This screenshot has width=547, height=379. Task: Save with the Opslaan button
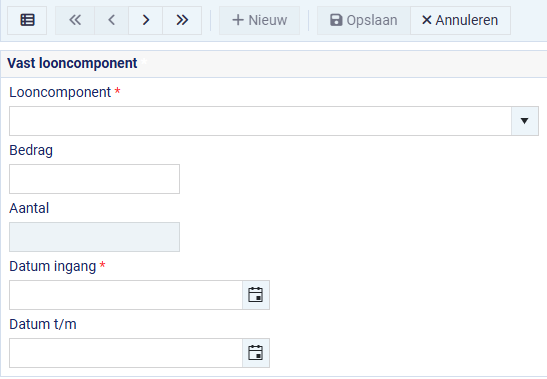[364, 20]
